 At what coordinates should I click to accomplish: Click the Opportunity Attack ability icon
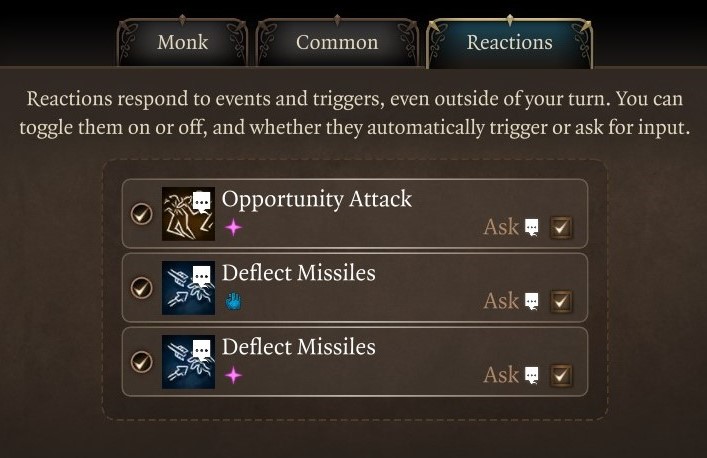click(x=188, y=213)
